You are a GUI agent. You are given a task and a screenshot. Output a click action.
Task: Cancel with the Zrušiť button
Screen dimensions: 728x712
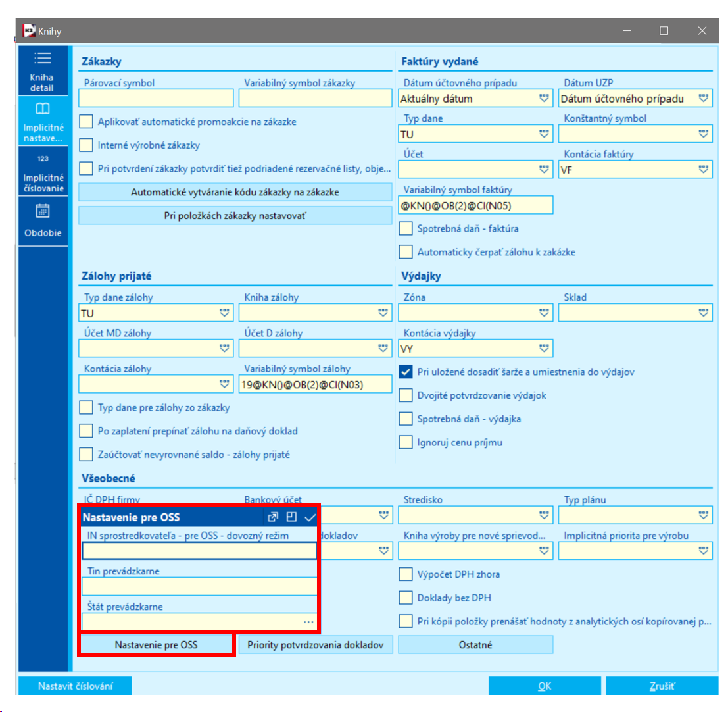point(662,686)
